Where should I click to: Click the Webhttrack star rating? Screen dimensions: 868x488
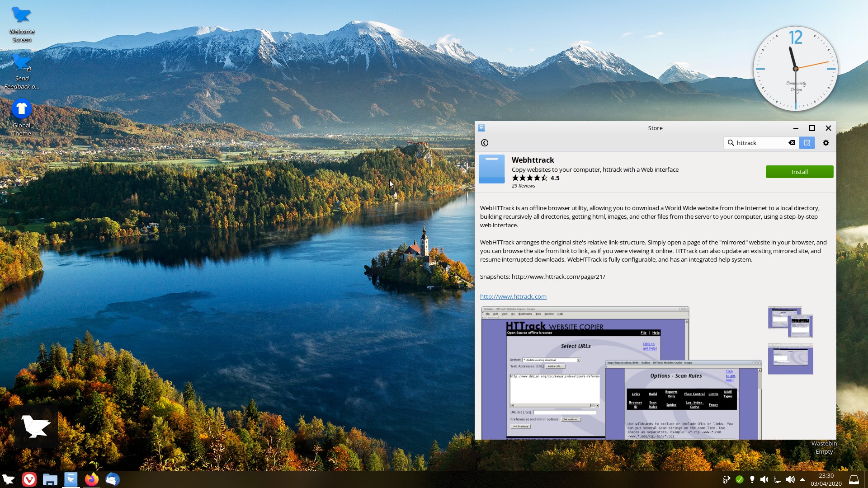(x=529, y=178)
